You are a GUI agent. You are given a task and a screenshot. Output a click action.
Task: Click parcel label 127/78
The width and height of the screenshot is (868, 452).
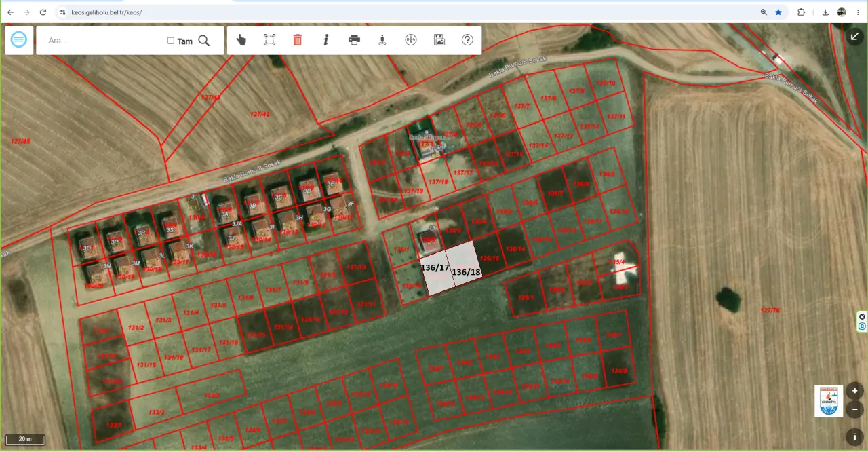pos(770,310)
